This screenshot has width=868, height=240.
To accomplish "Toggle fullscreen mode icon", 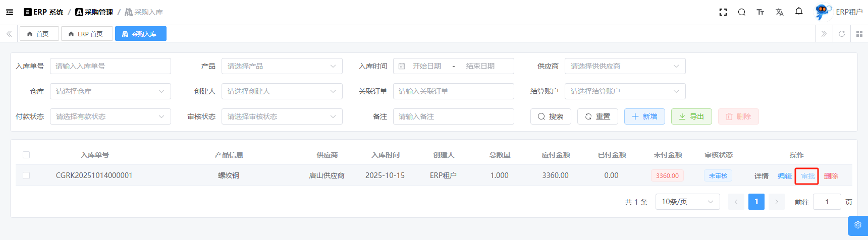I will coord(723,12).
